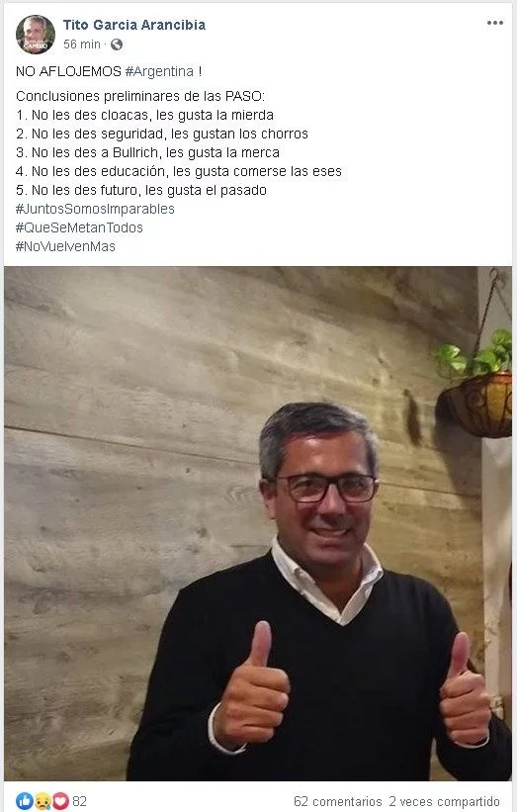
Task: Click the red heart Love reaction icon
Action: pos(60,801)
